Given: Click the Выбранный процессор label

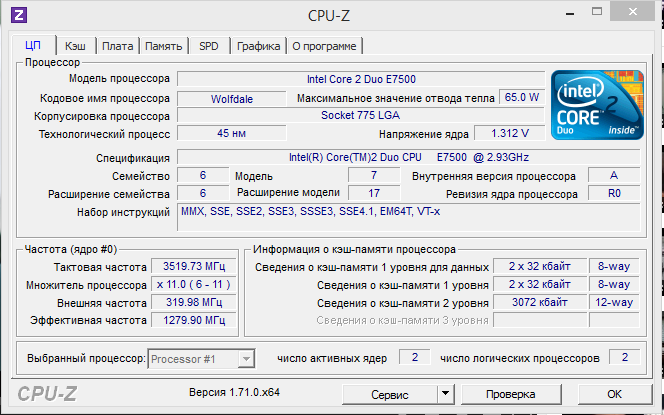Looking at the screenshot, I should click(x=86, y=359).
